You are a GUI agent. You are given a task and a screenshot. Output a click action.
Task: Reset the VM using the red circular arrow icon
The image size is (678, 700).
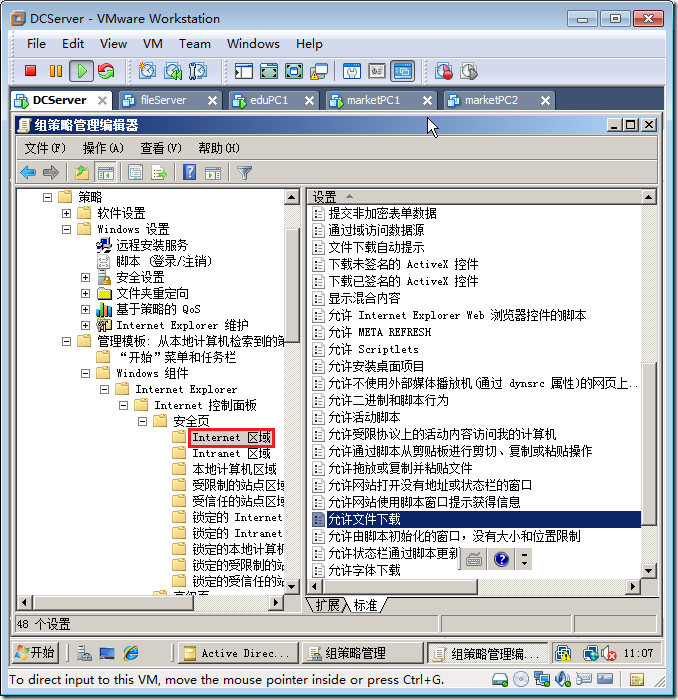(x=106, y=71)
